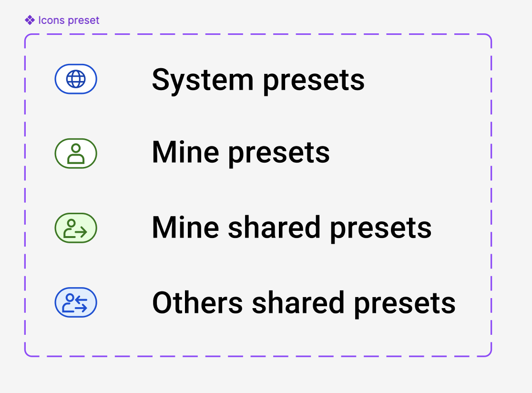The image size is (532, 393).
Task: Select the "Icons preset" component label
Action: 69,20
